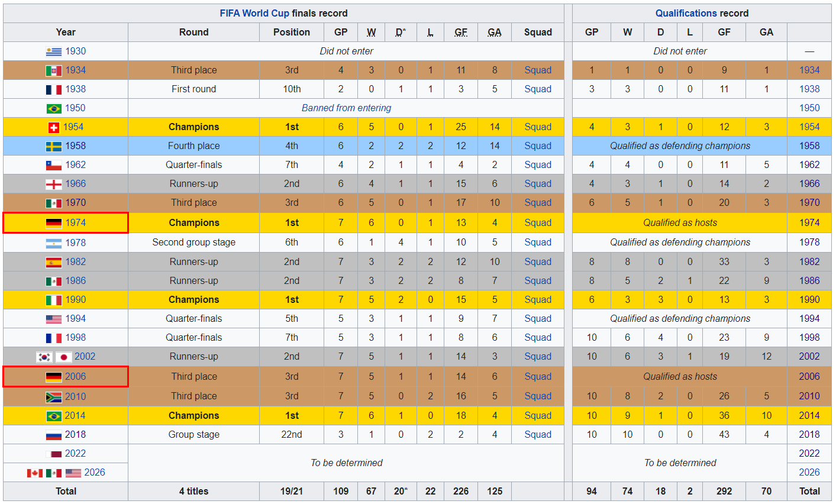Click the South Korea flag beside 2002
The image size is (836, 504).
(44, 357)
